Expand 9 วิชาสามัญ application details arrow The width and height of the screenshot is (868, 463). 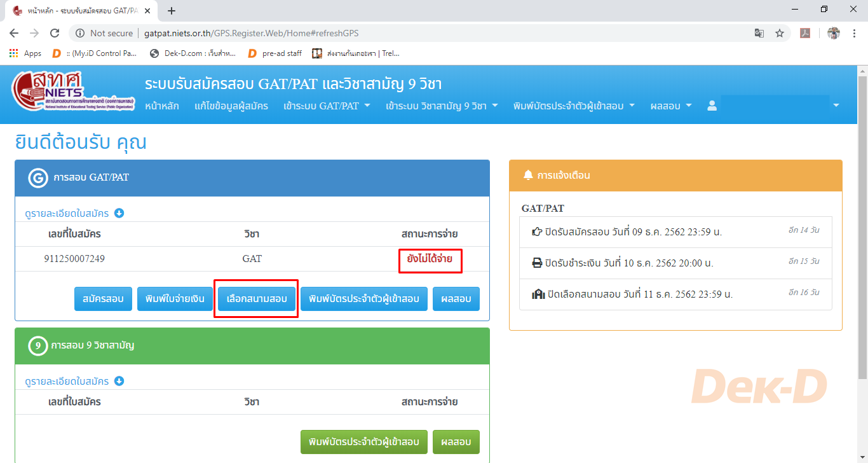point(119,382)
